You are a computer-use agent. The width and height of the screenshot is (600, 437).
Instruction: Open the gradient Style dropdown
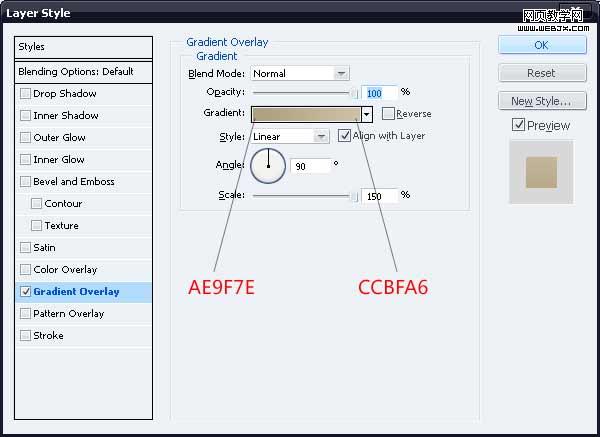click(290, 137)
